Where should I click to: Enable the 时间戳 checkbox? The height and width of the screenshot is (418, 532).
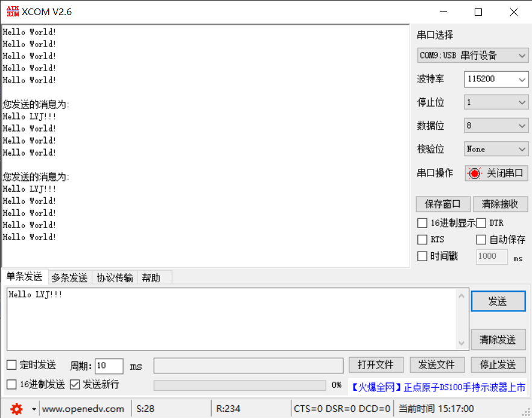[x=422, y=256]
